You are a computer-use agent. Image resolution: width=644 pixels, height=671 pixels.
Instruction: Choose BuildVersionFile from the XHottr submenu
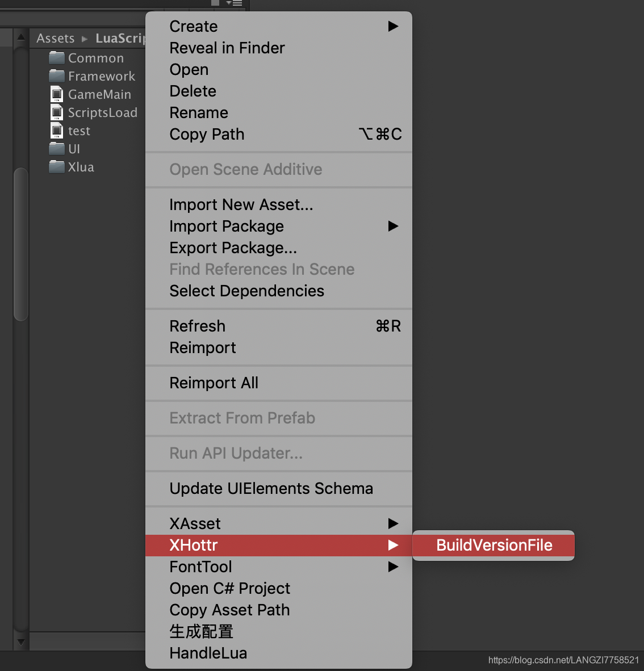pos(494,545)
